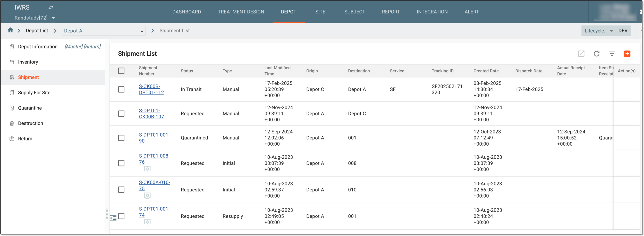Open shipment S-DPT01-008-76 link
644x236 pixels.
(154, 159)
